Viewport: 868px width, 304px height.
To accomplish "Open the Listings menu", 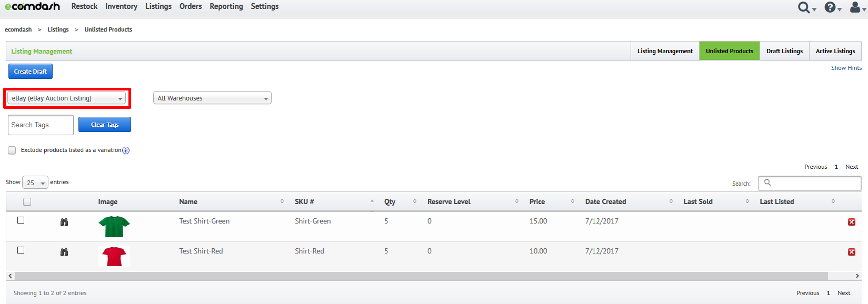I will click(x=158, y=6).
